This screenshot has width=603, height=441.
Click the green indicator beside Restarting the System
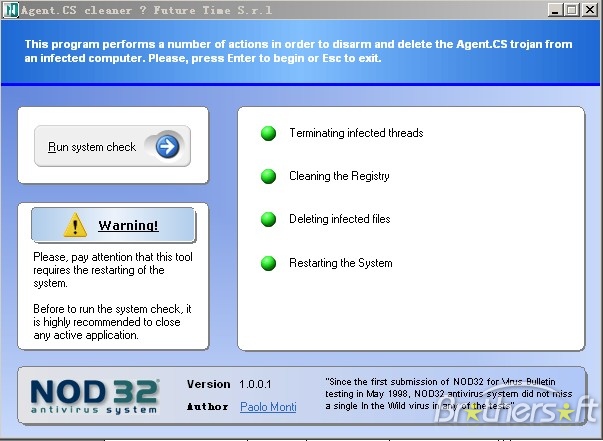coord(268,263)
